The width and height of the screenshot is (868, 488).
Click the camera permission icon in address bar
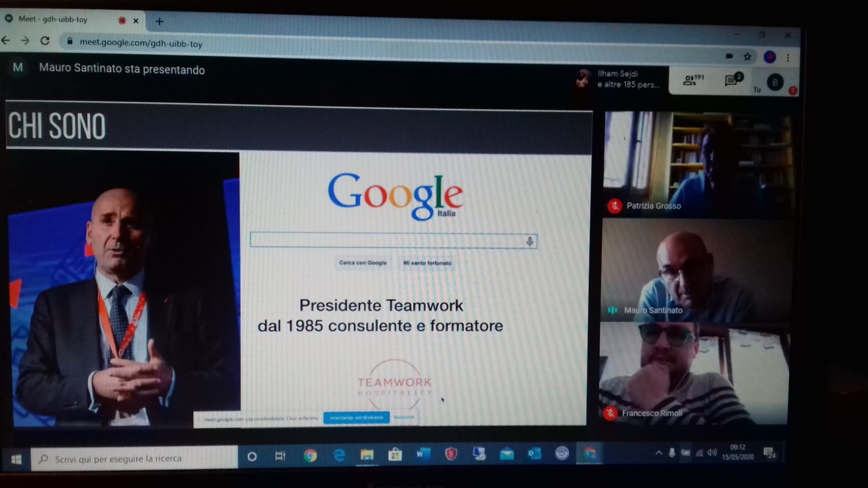(x=729, y=56)
